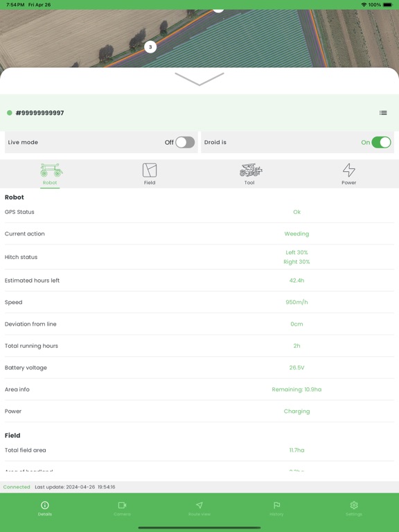Tap the Power value Charging

pyautogui.click(x=297, y=411)
